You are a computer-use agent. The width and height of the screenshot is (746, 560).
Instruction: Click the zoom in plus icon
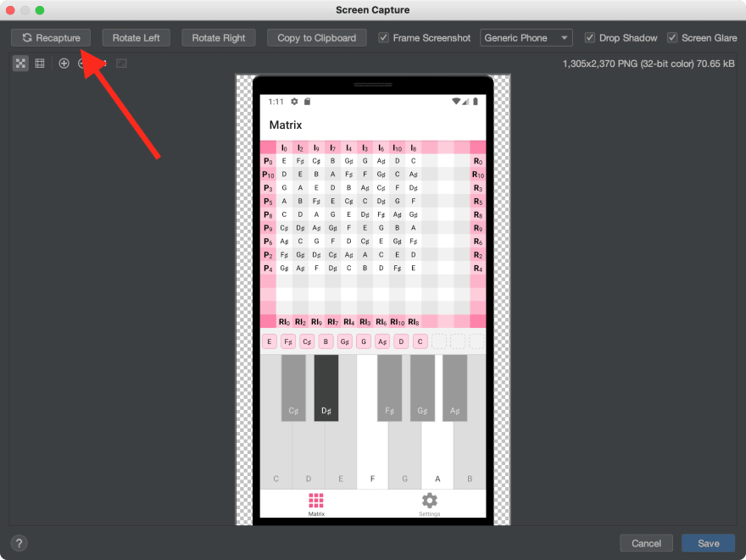click(x=64, y=64)
